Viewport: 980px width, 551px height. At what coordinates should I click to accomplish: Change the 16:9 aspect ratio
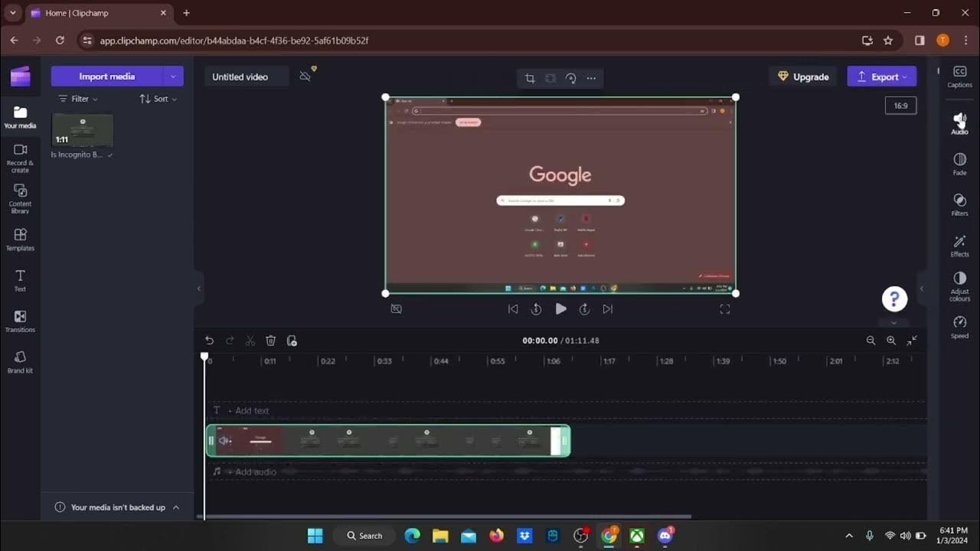click(900, 106)
